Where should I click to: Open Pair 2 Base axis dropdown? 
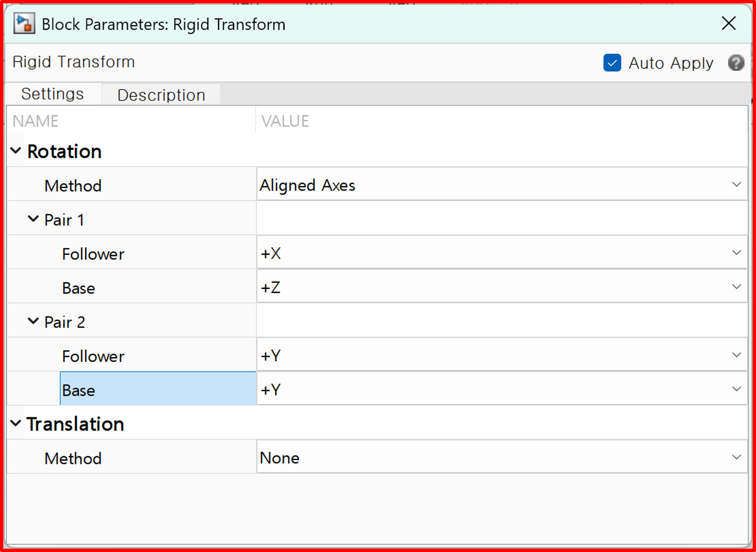coord(502,389)
